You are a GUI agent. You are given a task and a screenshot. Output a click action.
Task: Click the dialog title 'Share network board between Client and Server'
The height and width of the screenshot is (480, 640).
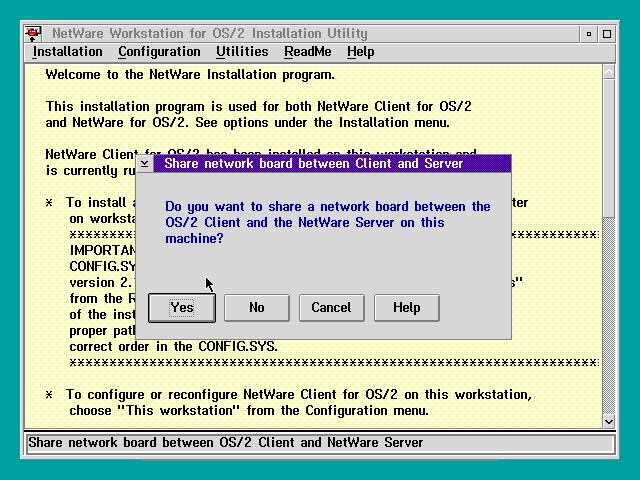pos(313,164)
